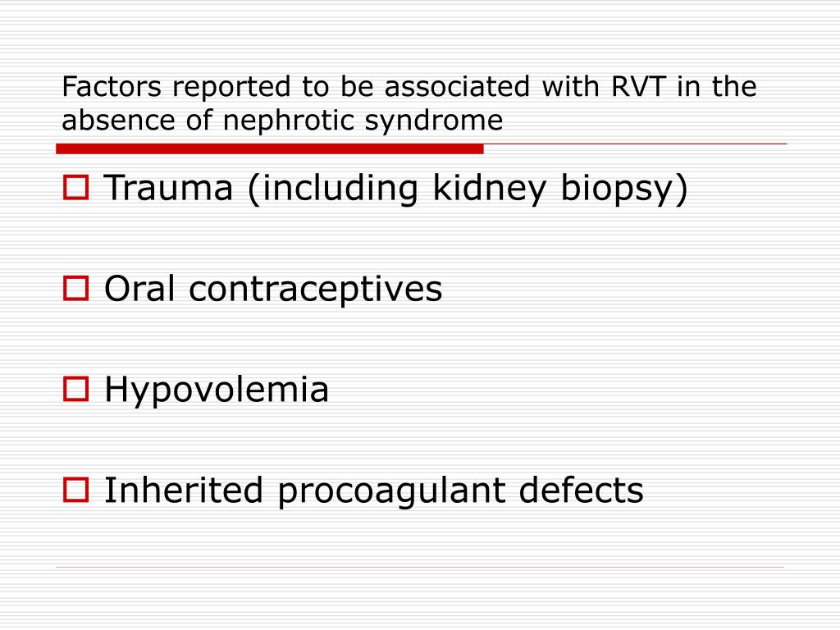Select the red square bullet beside Oral contraceptives
Image resolution: width=840 pixels, height=630 pixels.
tap(75, 288)
